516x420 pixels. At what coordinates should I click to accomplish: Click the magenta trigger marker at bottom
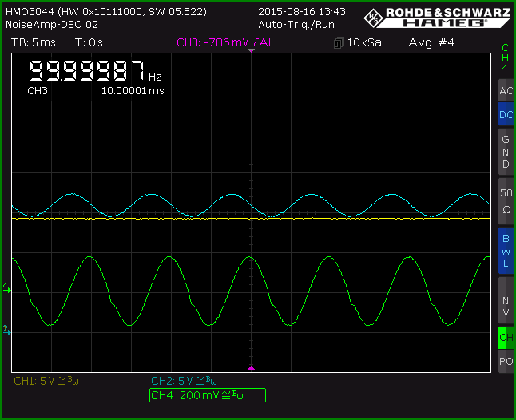[x=251, y=368]
